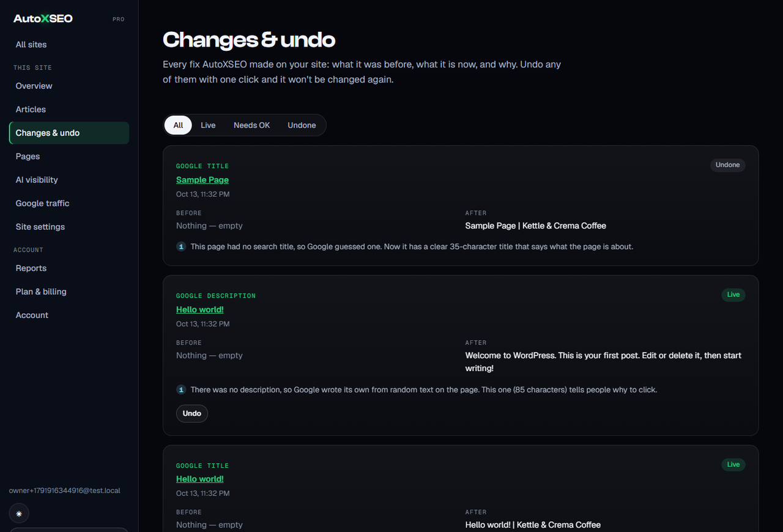The height and width of the screenshot is (532, 783).
Task: Open the Sample Page link
Action: click(x=202, y=180)
